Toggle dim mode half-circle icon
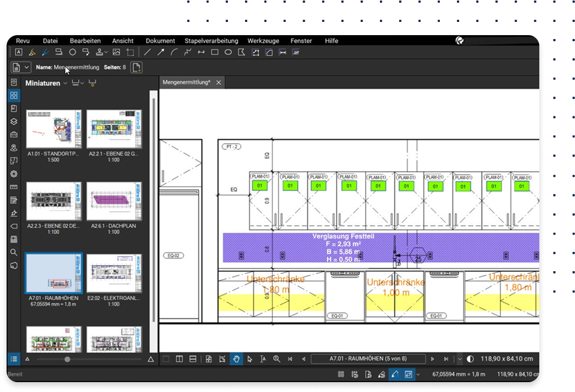The width and height of the screenshot is (575, 392). [x=470, y=359]
